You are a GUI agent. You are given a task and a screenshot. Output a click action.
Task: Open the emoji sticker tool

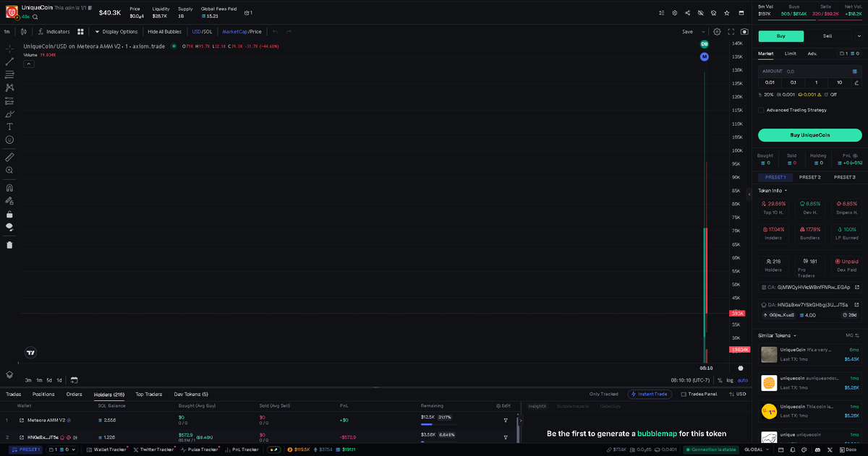[x=9, y=139]
